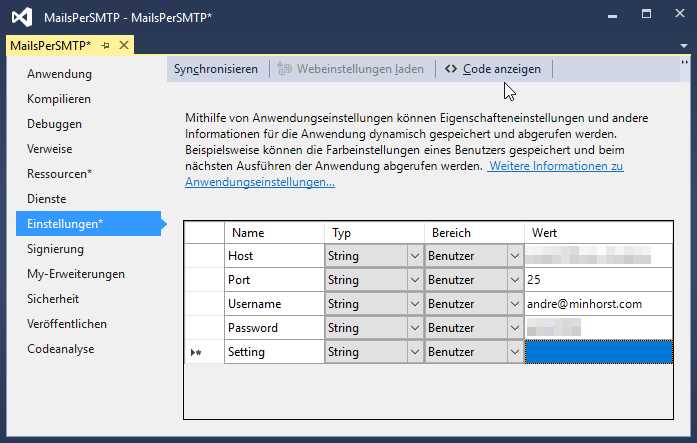Image resolution: width=697 pixels, height=443 pixels.
Task: Click the pin icon on MailsPerSMTP tab
Action: click(x=106, y=46)
